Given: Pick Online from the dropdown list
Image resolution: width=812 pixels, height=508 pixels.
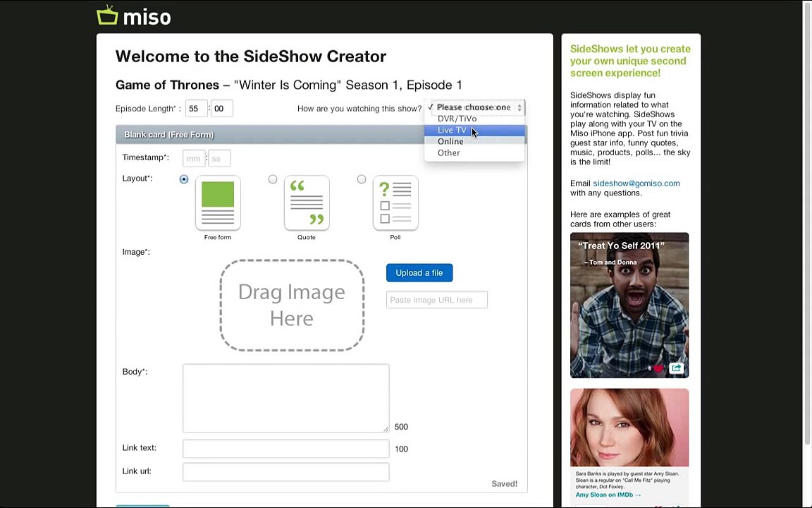Looking at the screenshot, I should [474, 142].
